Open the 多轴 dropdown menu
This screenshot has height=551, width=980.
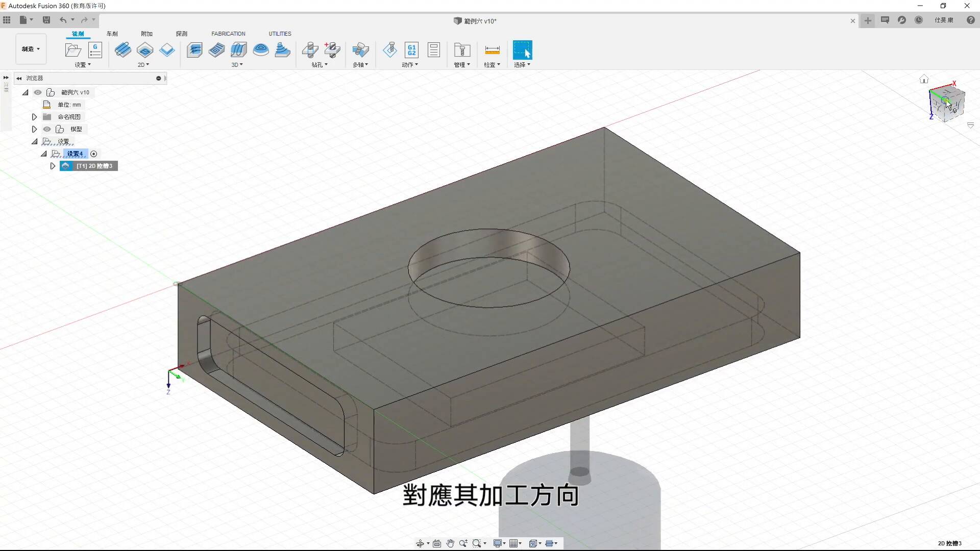pos(360,65)
